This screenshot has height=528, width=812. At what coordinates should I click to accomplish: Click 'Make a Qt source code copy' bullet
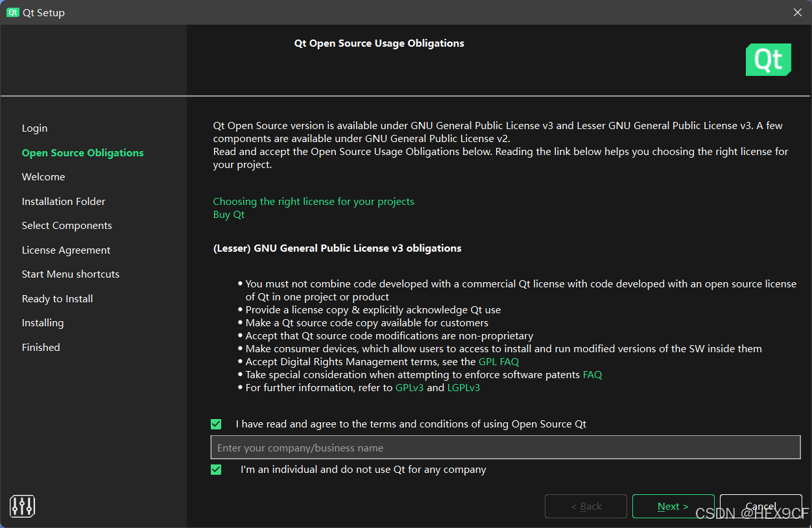[x=366, y=323]
